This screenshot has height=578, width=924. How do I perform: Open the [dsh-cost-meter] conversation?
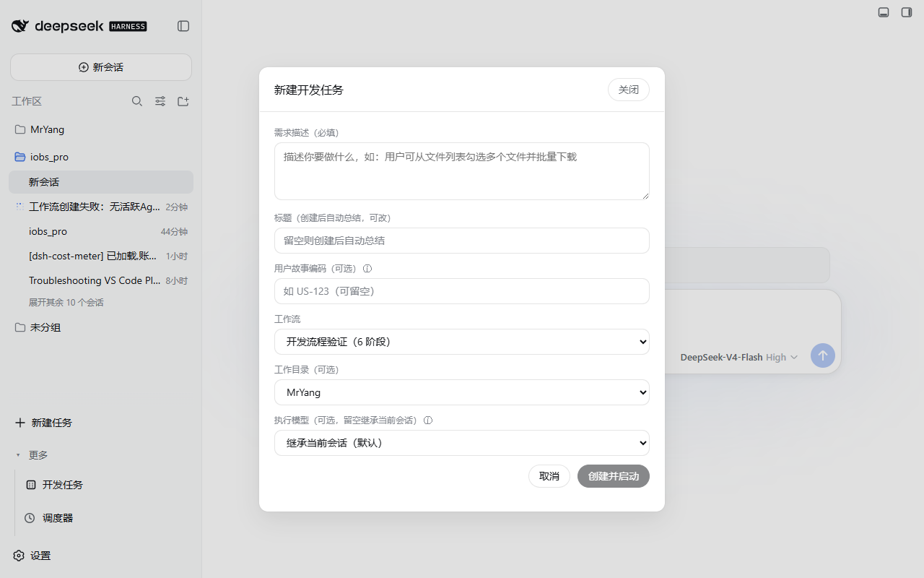tap(101, 256)
